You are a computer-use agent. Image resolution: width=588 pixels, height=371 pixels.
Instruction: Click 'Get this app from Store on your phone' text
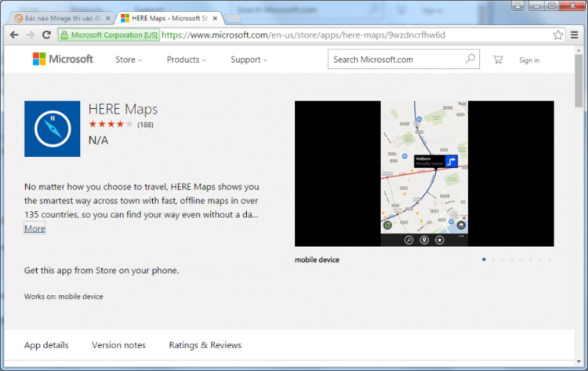(x=102, y=271)
